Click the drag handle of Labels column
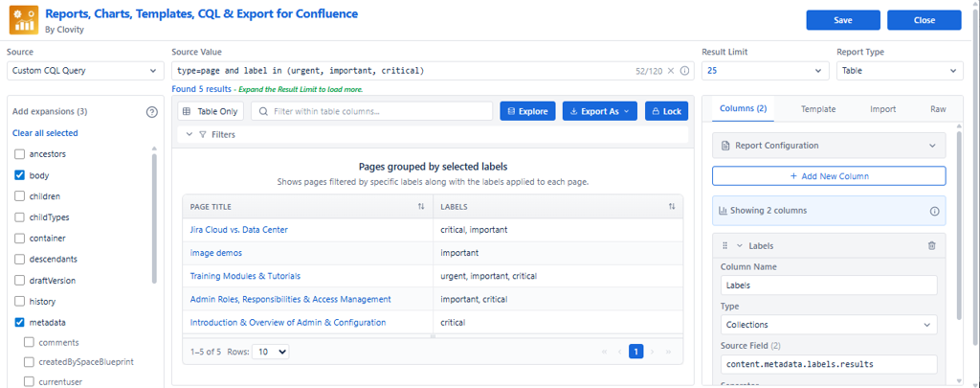 pos(725,246)
